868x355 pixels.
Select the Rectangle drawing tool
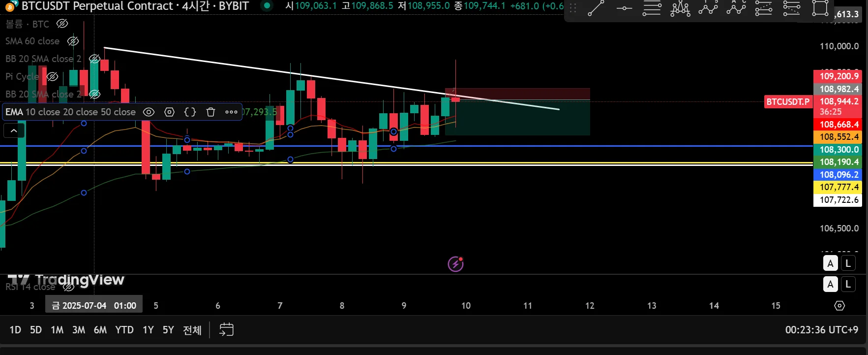[x=820, y=8]
